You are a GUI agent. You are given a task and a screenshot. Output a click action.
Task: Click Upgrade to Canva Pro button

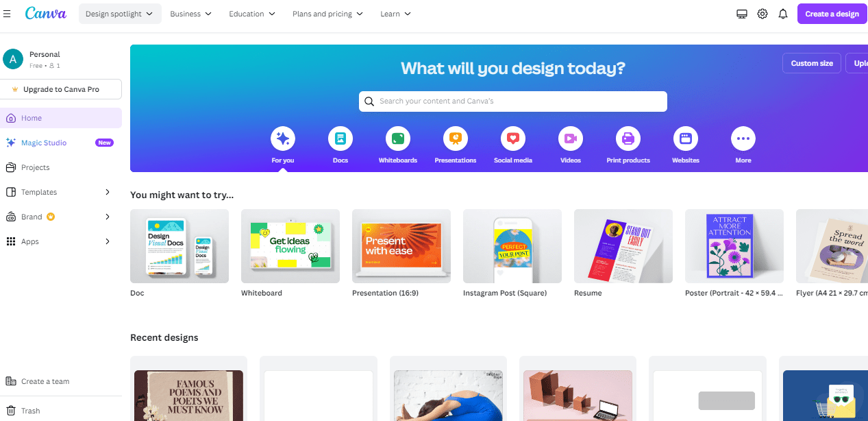(61, 89)
